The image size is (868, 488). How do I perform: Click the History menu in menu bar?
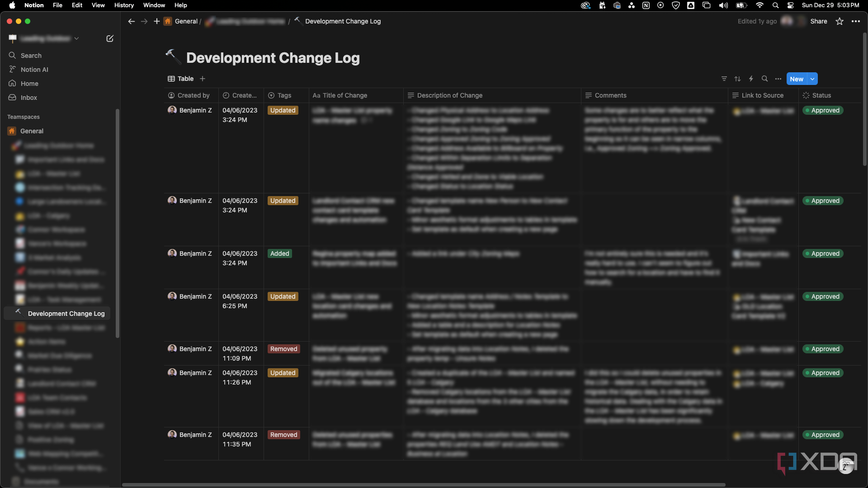click(x=123, y=5)
